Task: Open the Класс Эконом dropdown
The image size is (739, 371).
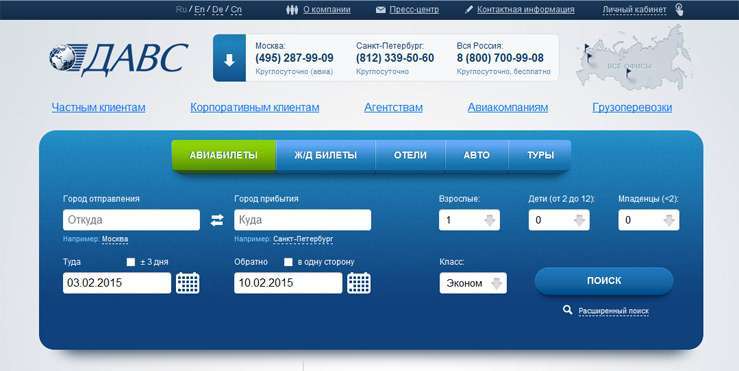Action: coord(473,283)
